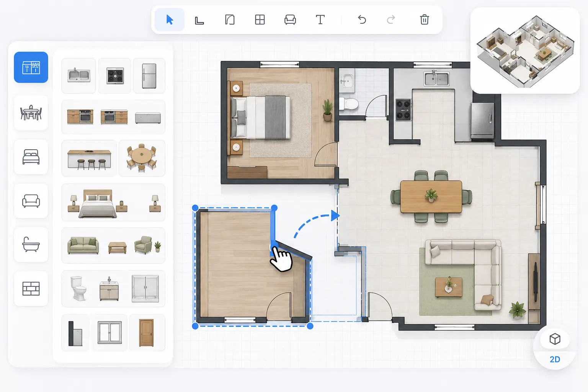588x392 pixels.
Task: Open the furniture sofa tool
Action: (290, 20)
